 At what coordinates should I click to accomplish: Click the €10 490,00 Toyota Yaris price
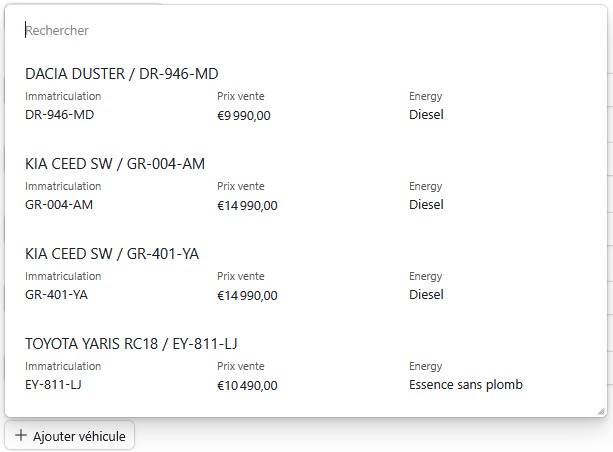(247, 386)
